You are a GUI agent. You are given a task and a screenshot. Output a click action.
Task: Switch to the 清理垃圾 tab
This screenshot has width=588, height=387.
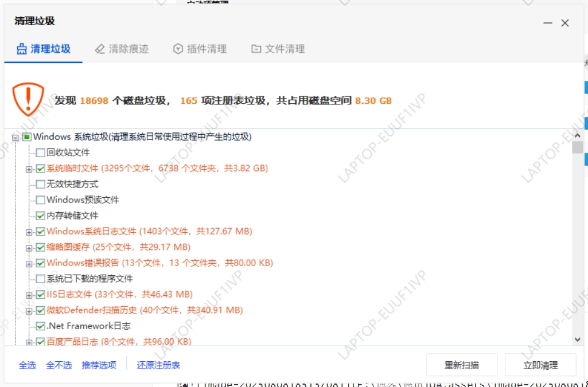coord(43,49)
